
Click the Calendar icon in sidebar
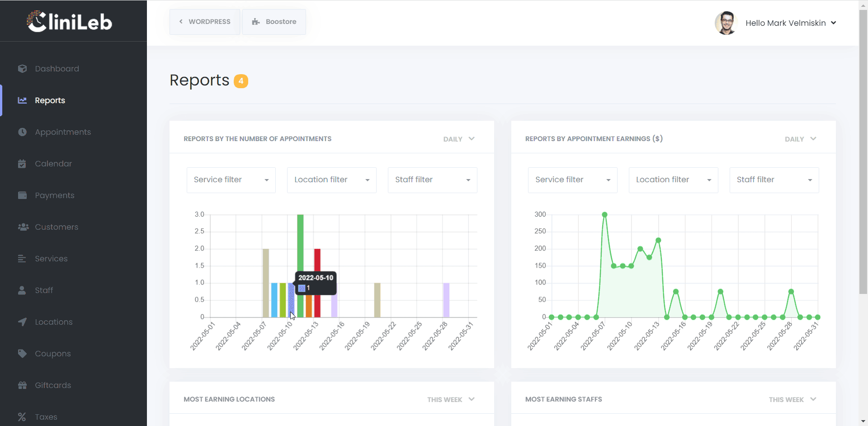(x=22, y=164)
